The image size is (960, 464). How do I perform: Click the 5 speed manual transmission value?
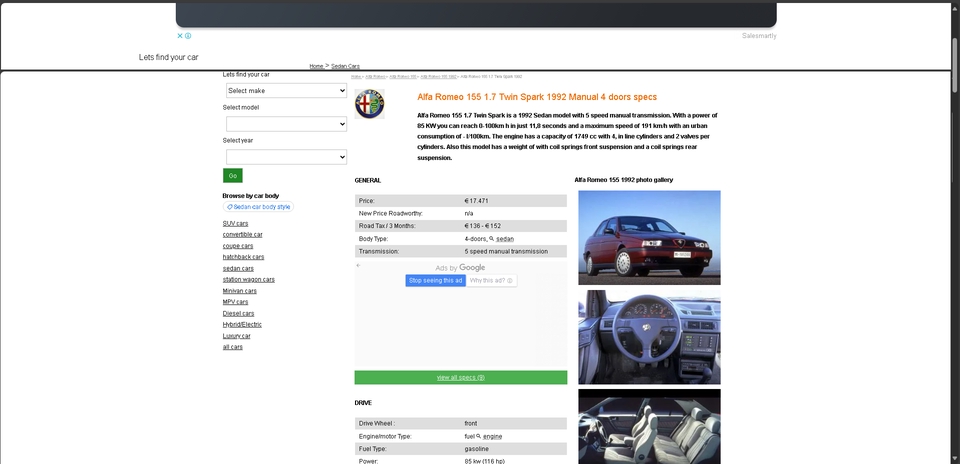click(x=506, y=252)
